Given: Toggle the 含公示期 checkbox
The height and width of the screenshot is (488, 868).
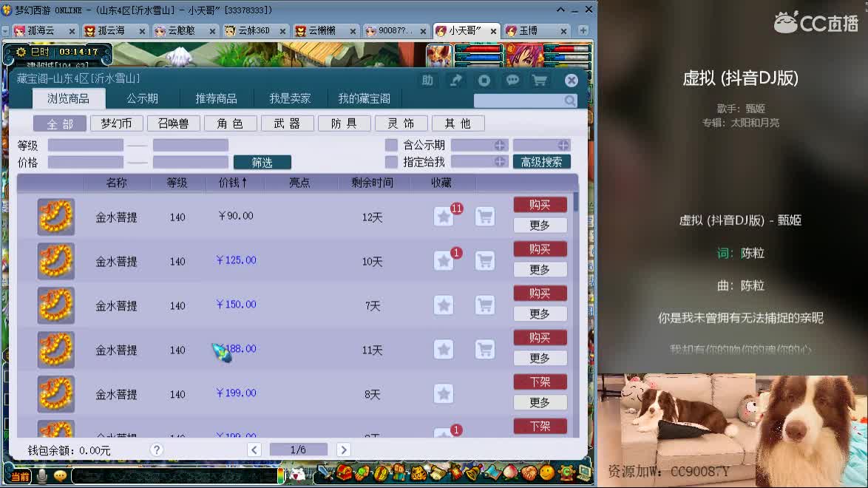Looking at the screenshot, I should click(x=391, y=145).
